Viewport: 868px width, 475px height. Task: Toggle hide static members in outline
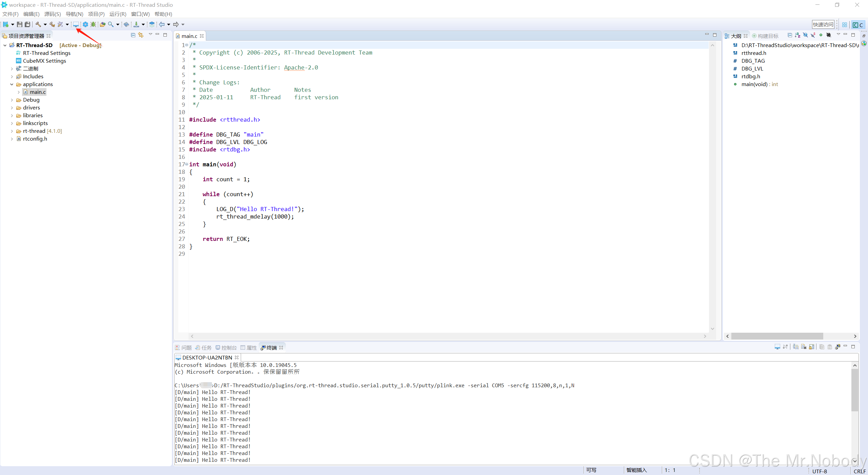pos(813,35)
